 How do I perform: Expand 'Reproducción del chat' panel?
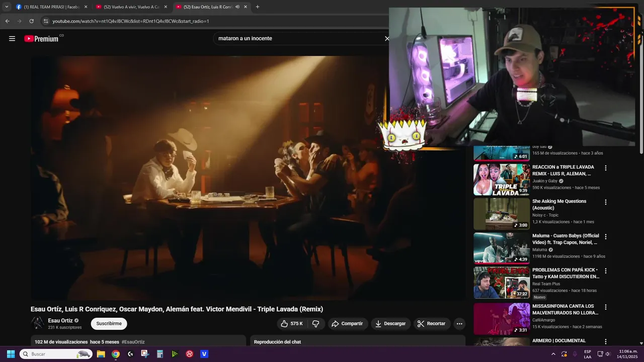click(x=358, y=341)
